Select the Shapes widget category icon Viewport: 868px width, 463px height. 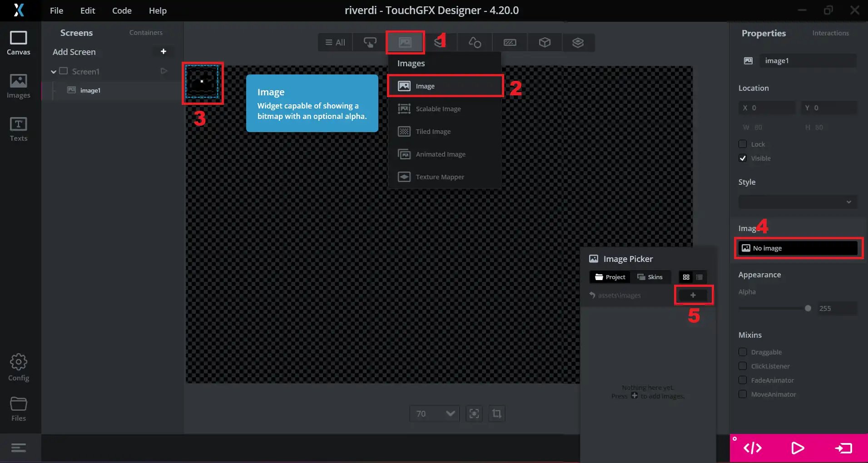(x=475, y=42)
